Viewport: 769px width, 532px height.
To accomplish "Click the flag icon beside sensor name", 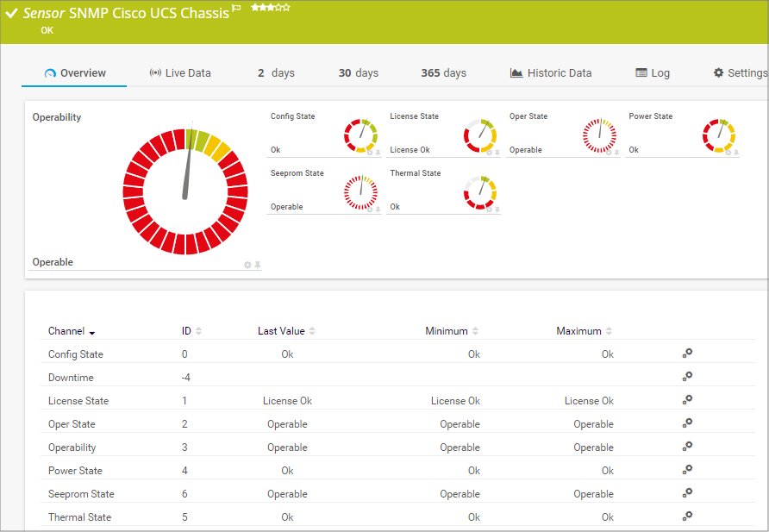I will (x=237, y=9).
